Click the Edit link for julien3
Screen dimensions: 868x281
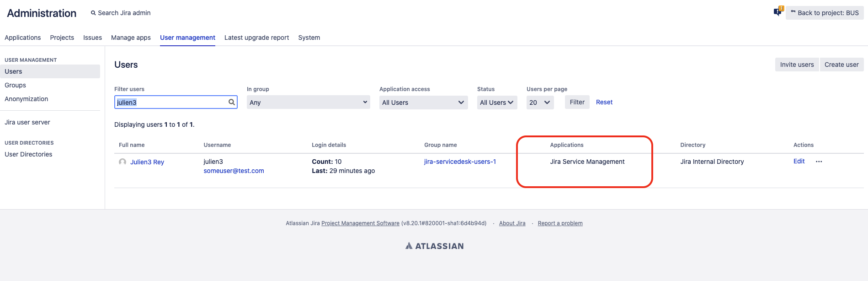[799, 161]
